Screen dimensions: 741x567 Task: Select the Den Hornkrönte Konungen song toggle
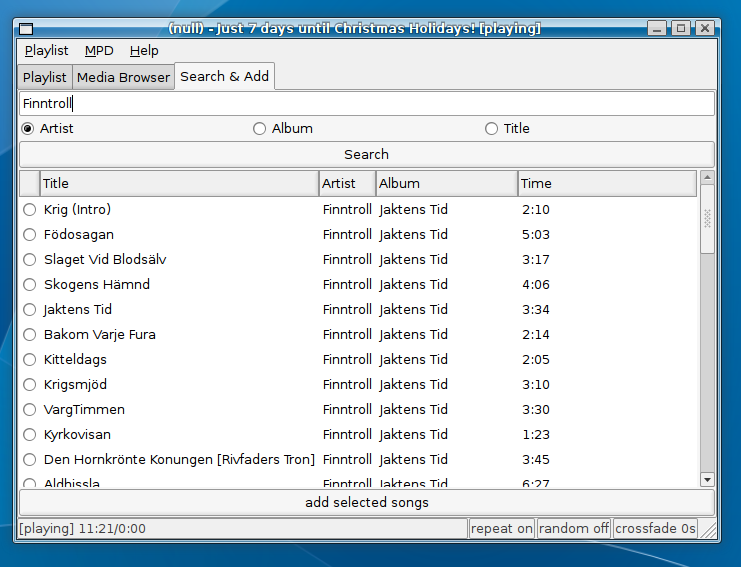click(30, 460)
